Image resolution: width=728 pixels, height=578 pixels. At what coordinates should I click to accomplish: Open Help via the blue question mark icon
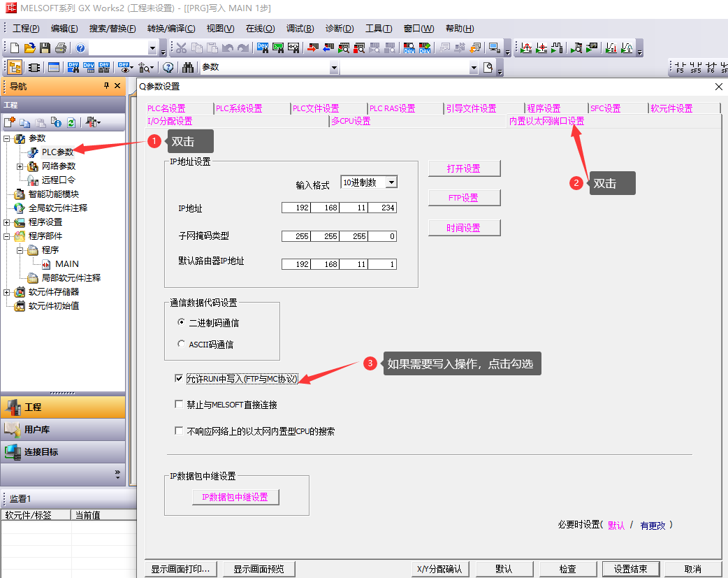pos(80,48)
